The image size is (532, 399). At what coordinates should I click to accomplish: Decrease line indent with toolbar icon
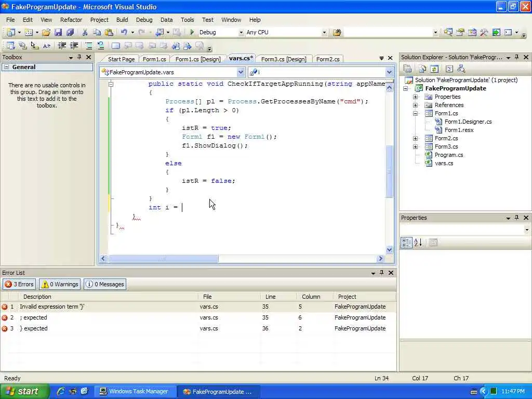tap(62, 46)
